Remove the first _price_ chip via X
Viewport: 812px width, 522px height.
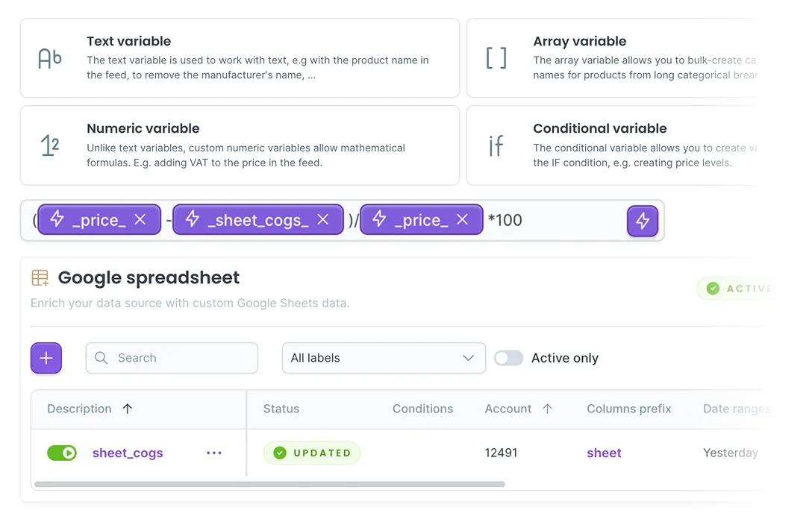click(x=140, y=220)
